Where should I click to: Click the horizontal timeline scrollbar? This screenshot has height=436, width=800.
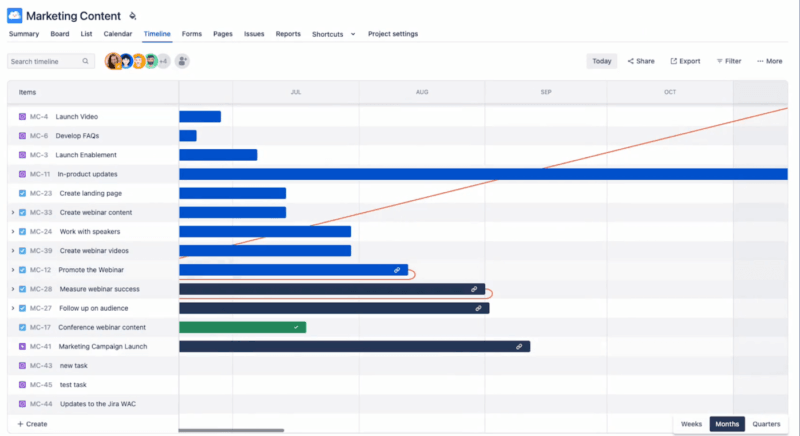click(231, 430)
